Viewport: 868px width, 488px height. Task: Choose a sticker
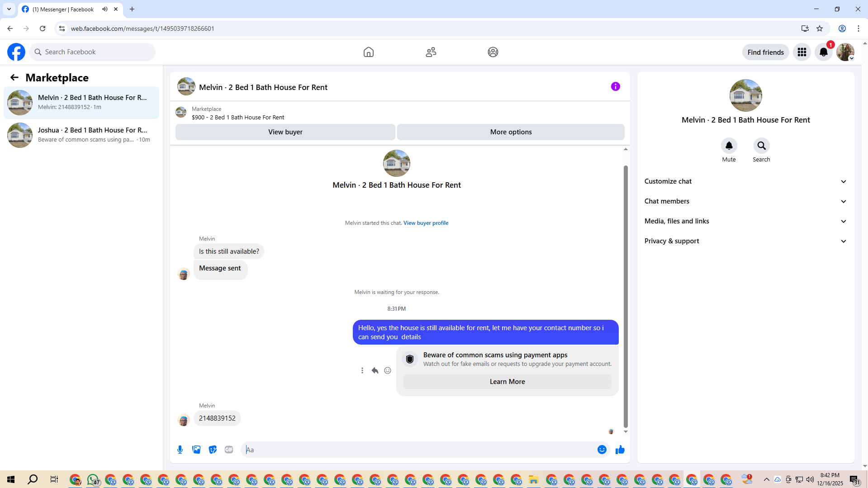tap(213, 450)
